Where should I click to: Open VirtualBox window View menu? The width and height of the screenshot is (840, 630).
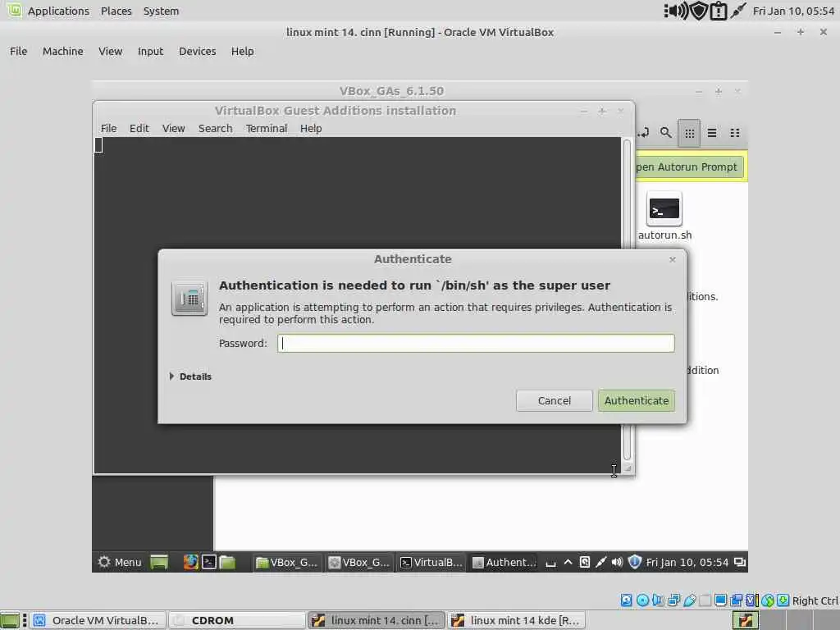coord(111,52)
